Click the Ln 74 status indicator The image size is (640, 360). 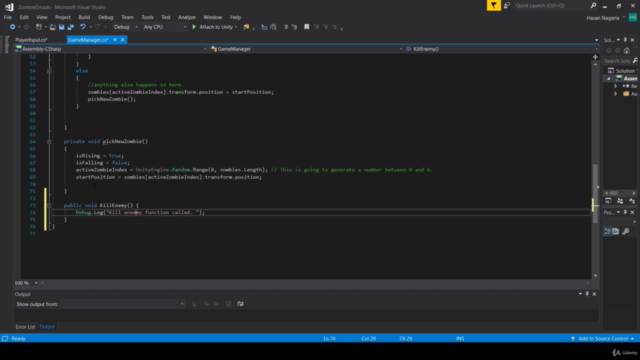click(x=329, y=338)
